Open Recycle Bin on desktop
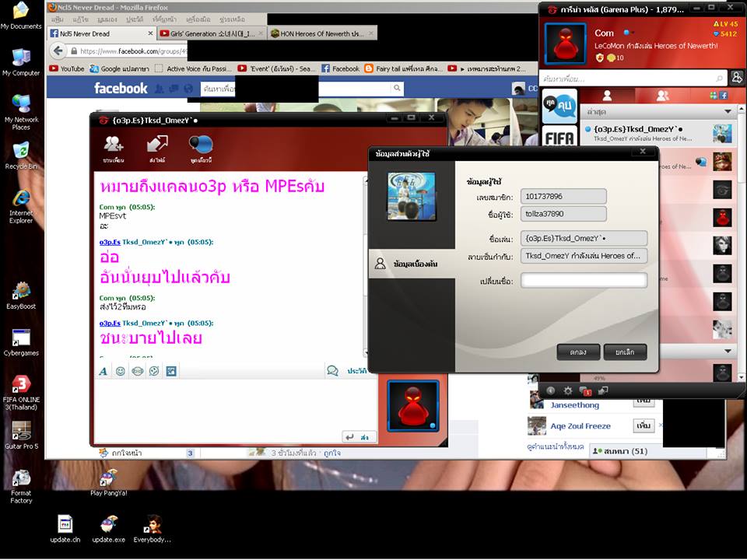 20,156
